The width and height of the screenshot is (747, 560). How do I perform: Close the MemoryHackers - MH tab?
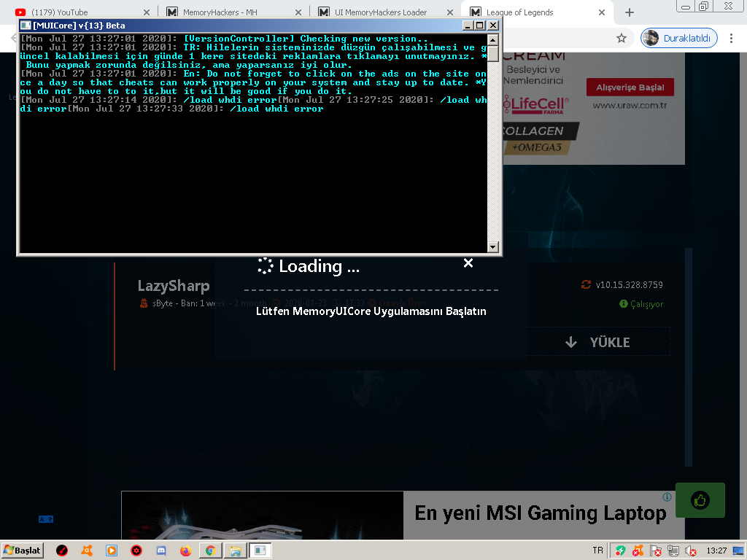(x=298, y=12)
